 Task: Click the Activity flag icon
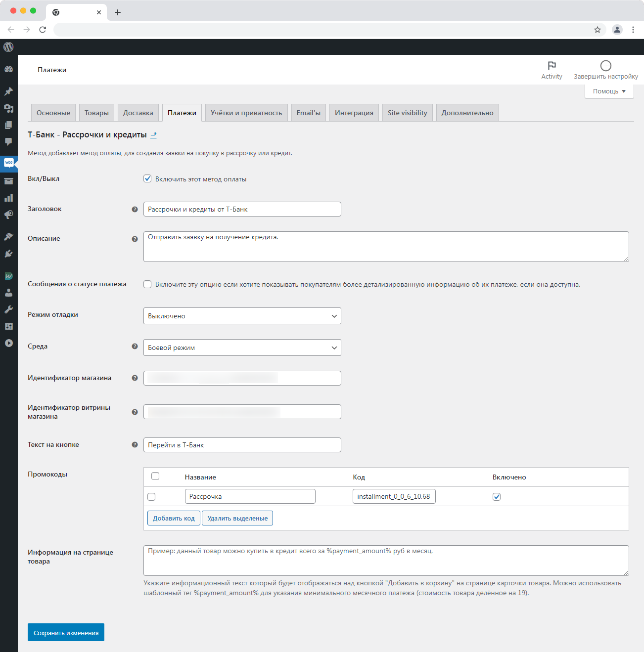pyautogui.click(x=552, y=66)
